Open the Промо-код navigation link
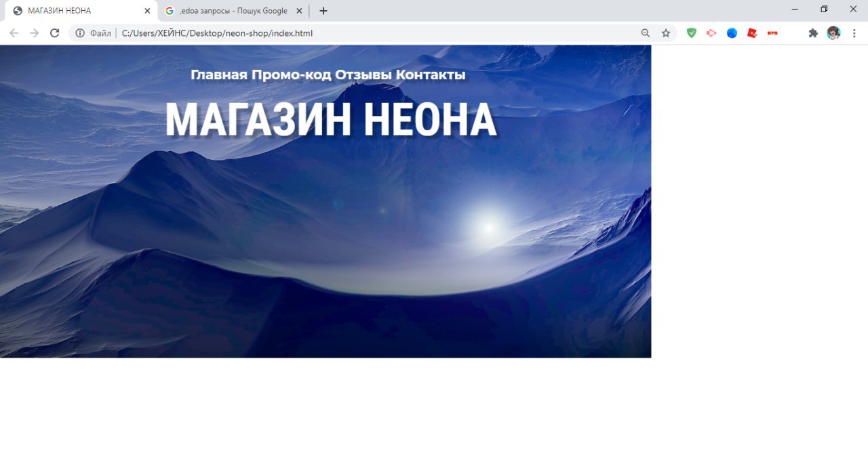The height and width of the screenshot is (462, 868). point(291,75)
